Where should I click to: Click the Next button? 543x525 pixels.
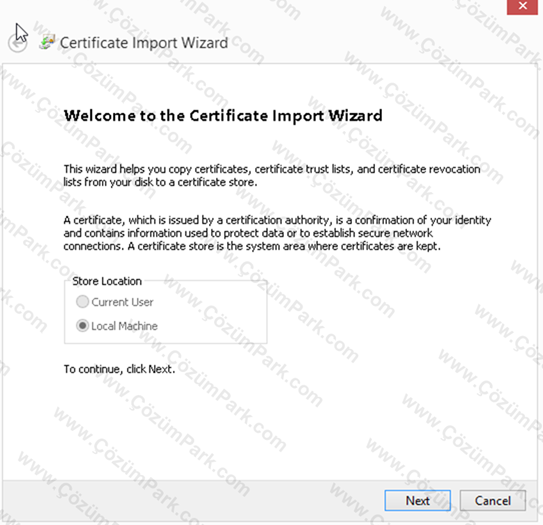[x=417, y=500]
